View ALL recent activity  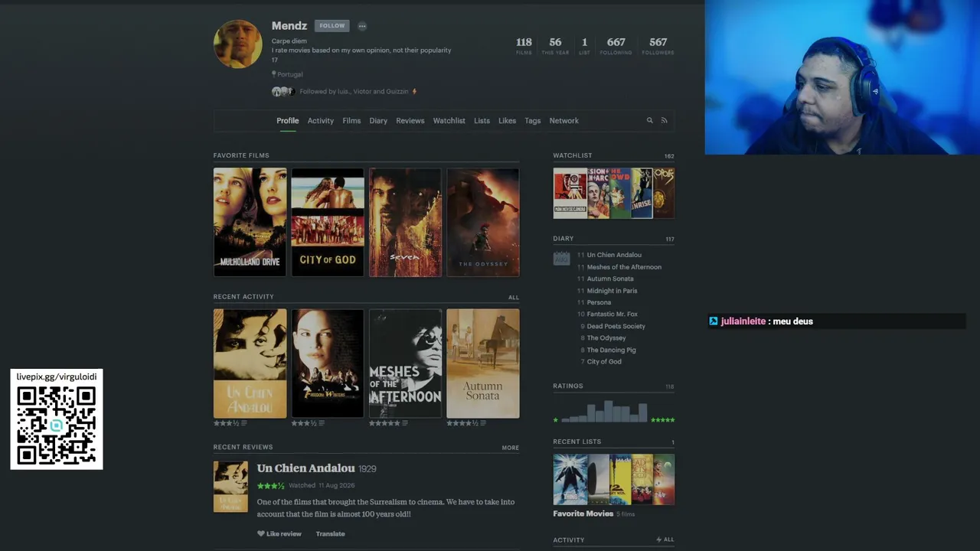[514, 298]
